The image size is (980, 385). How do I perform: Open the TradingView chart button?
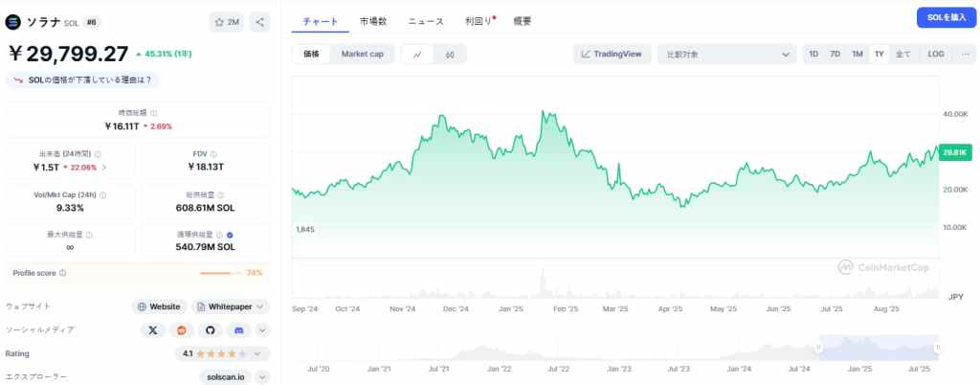612,55
